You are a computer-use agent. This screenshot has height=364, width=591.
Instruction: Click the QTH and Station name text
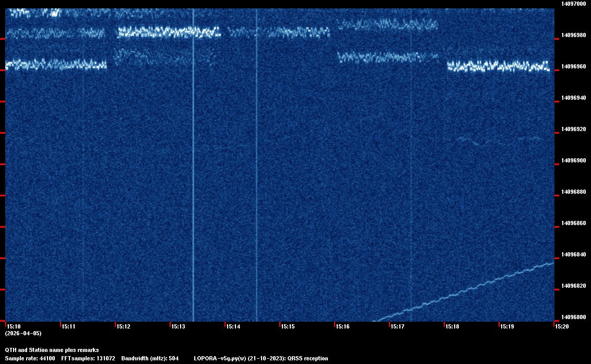[52, 350]
